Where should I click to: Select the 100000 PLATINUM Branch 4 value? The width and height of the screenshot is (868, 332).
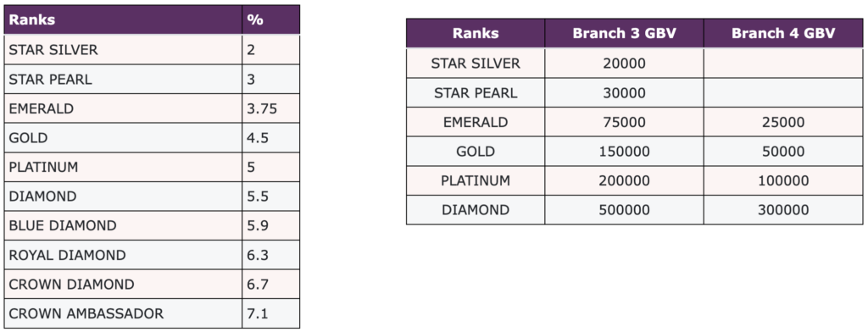pos(782,181)
